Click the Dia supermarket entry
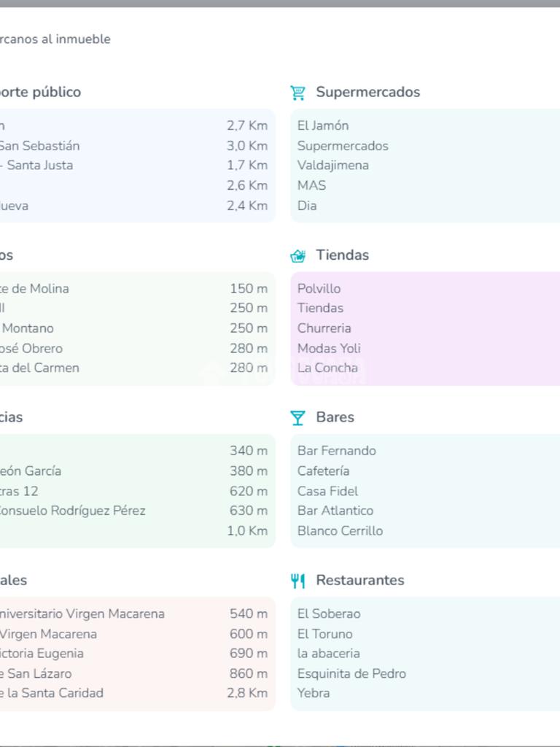The image size is (560, 747). click(x=307, y=206)
